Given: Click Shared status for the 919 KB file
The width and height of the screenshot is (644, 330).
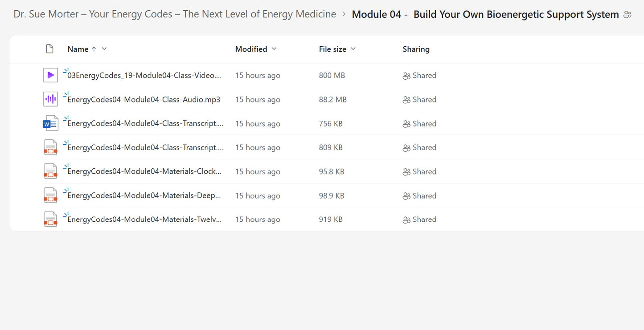Looking at the screenshot, I should [x=419, y=220].
